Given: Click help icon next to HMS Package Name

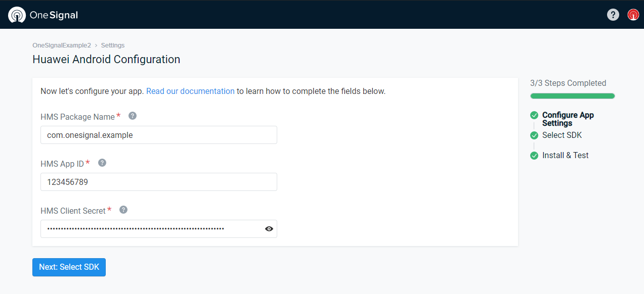Looking at the screenshot, I should pyautogui.click(x=133, y=116).
